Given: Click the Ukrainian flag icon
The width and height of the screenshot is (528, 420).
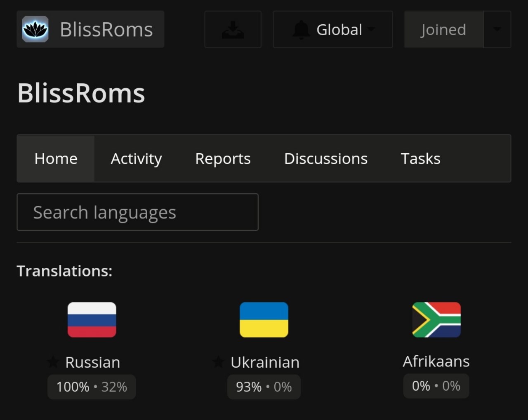Looking at the screenshot, I should (x=264, y=320).
